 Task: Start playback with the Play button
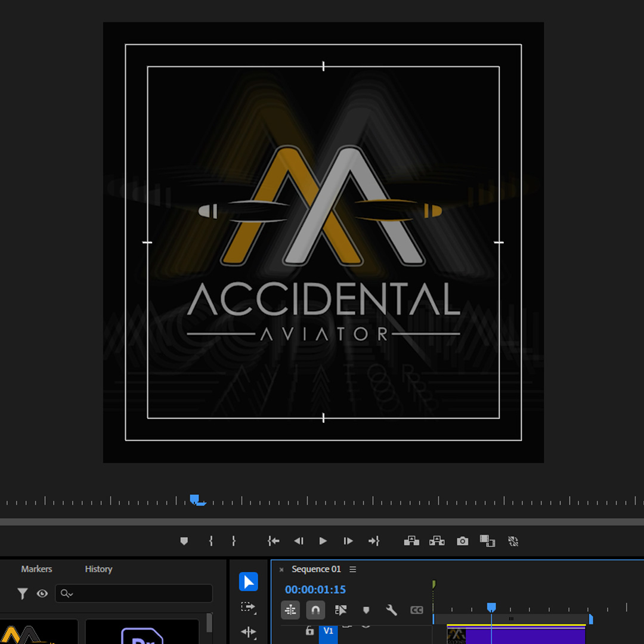click(323, 541)
